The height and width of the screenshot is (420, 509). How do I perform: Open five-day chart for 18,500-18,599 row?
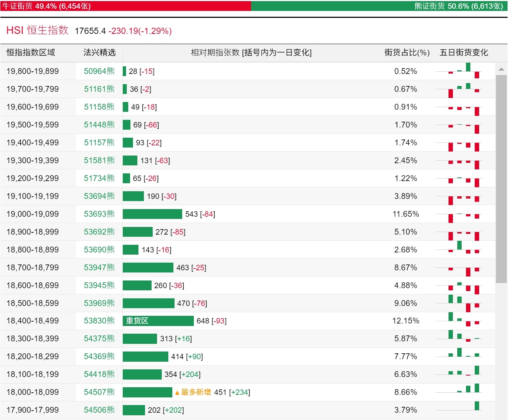pos(459,303)
